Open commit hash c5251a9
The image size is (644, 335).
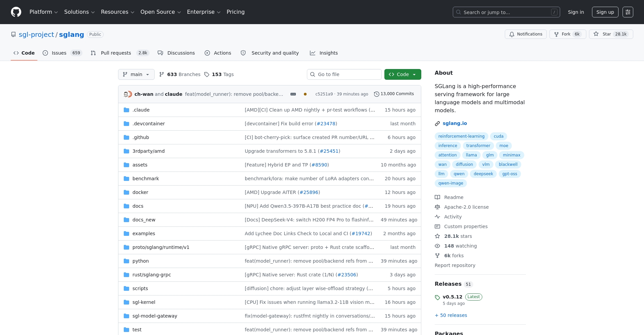coord(324,94)
